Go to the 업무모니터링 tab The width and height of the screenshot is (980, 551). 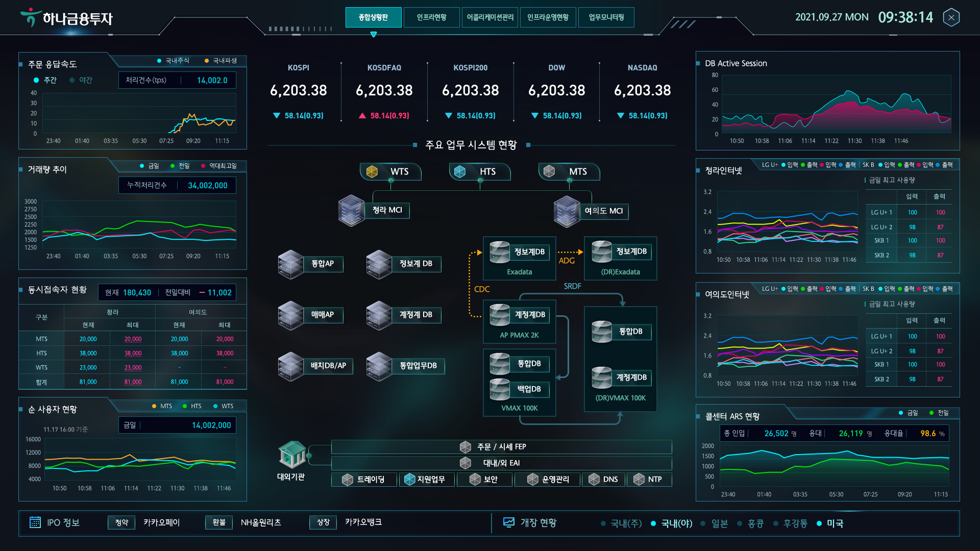(606, 17)
